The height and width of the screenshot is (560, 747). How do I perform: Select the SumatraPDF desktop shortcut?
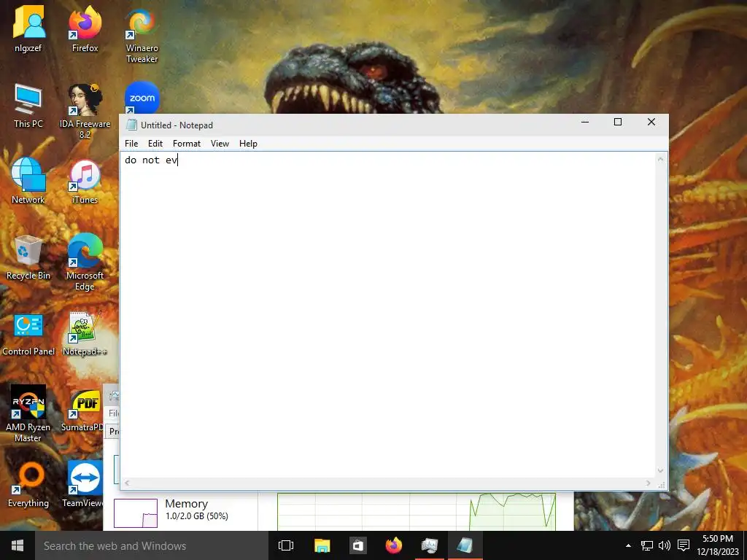[x=82, y=410]
